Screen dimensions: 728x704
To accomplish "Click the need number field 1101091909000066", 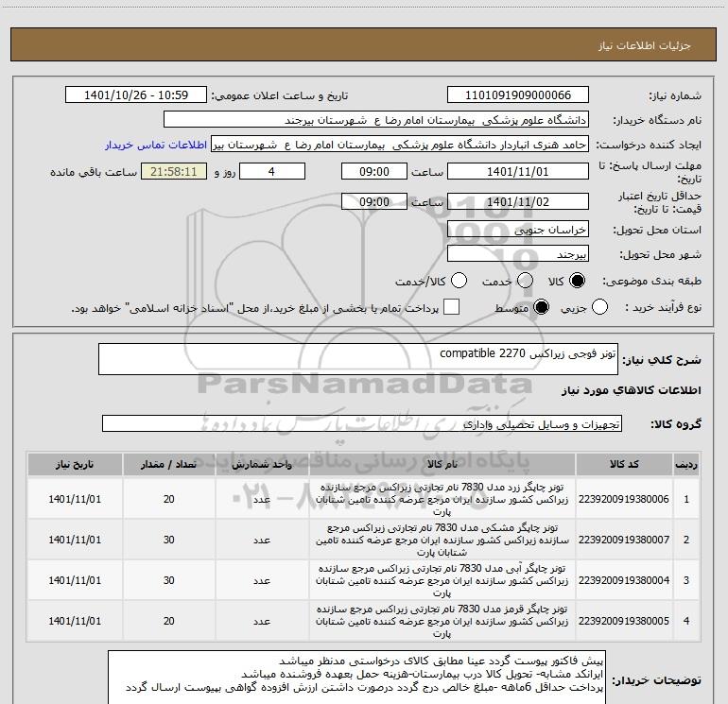I will [x=518, y=95].
